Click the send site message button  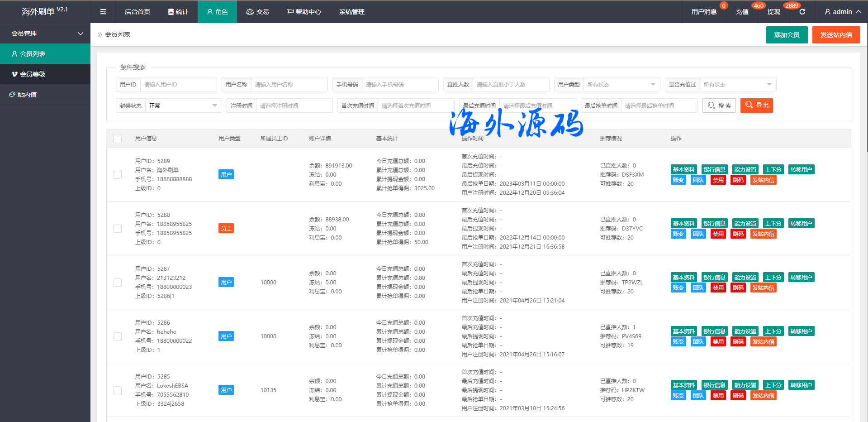[x=836, y=35]
